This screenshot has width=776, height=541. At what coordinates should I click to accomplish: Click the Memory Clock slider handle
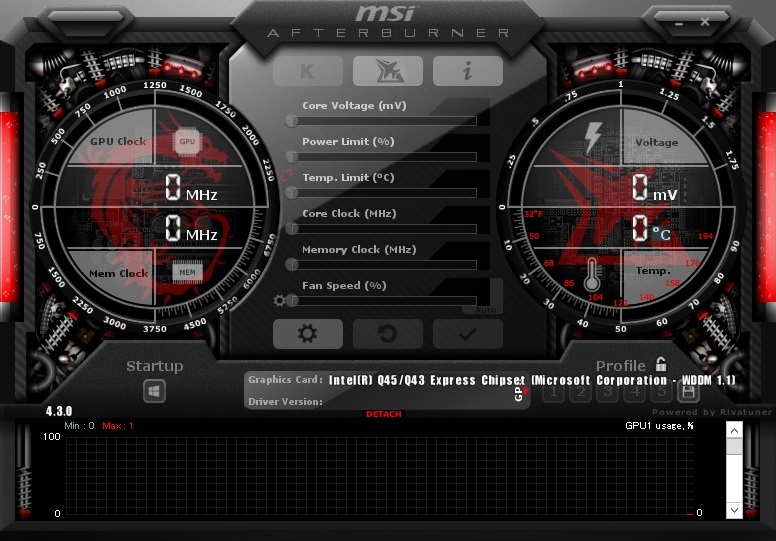pyautogui.click(x=292, y=264)
